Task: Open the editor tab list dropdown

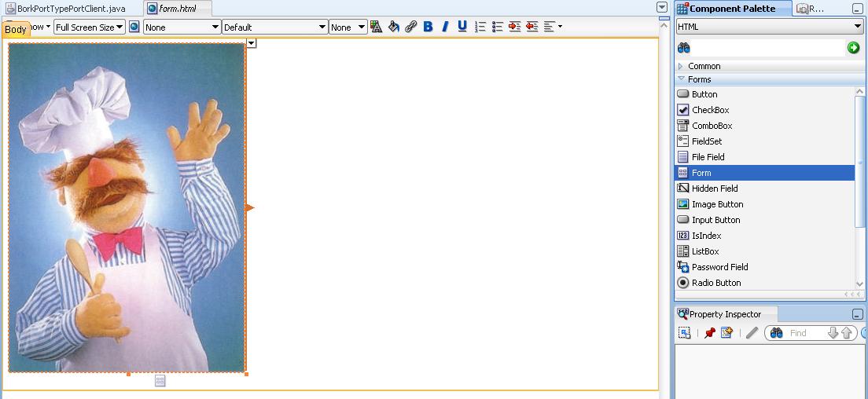Action: tap(661, 7)
